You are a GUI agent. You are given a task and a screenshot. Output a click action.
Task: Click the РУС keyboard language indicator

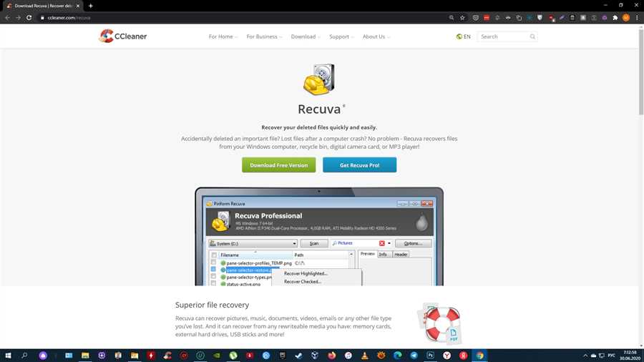(612, 356)
